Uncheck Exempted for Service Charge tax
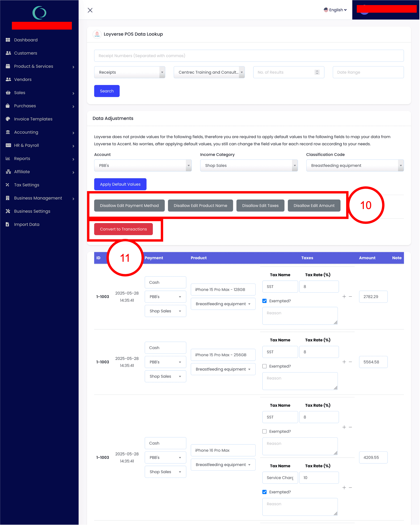The height and width of the screenshot is (525, 420). (x=265, y=492)
